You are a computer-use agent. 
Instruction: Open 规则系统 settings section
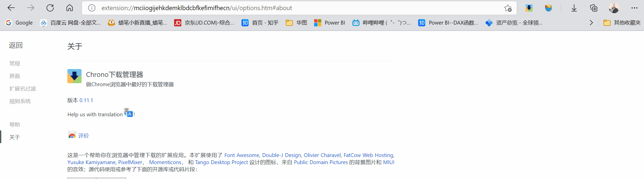pyautogui.click(x=20, y=101)
